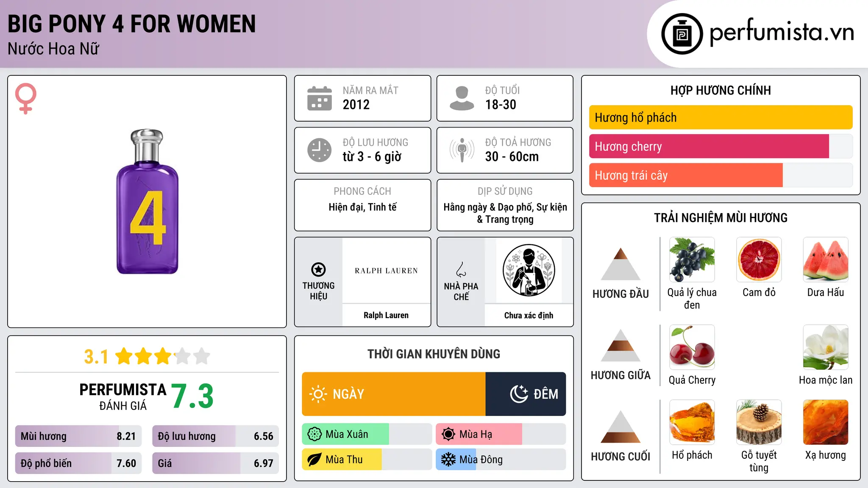Select the Gỗ tuyết tùng cedar image
Viewport: 868px width, 488px height.
[x=759, y=422]
